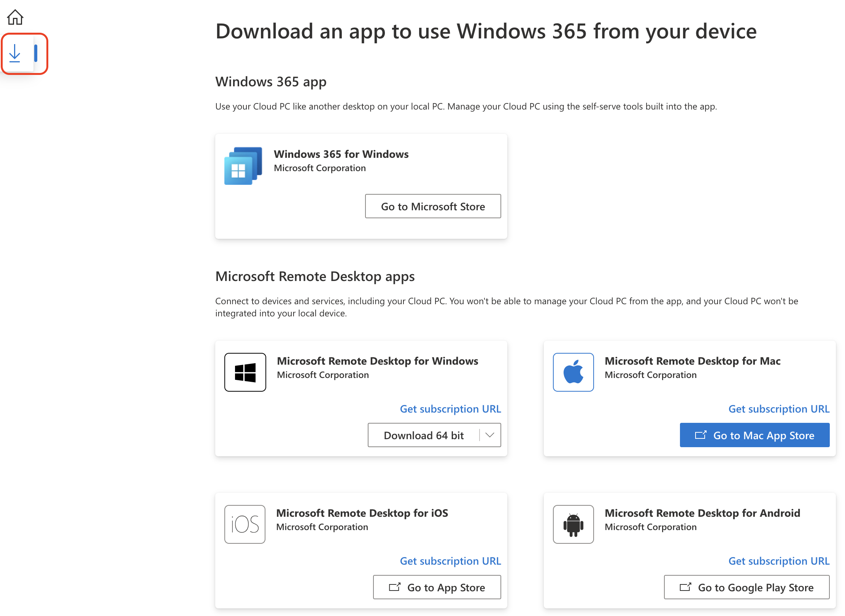
Task: Click 'Microsoft Remote Desktop apps' section heading
Action: pos(315,276)
